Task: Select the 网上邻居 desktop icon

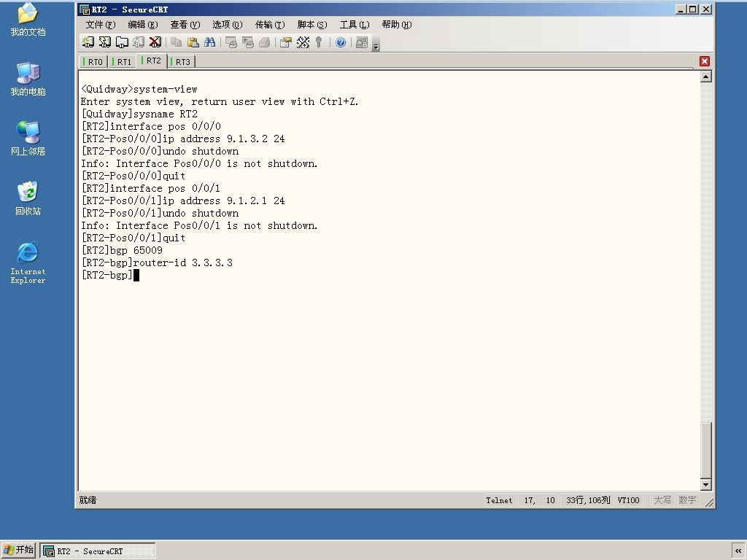Action: (x=28, y=139)
